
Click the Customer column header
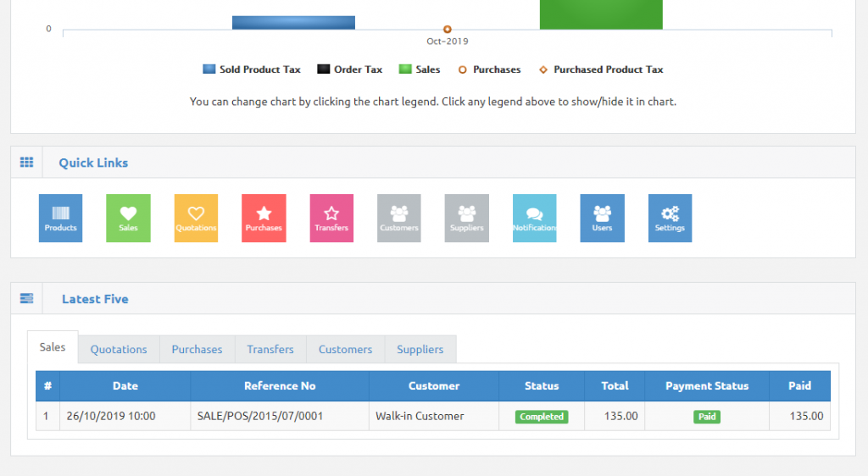[x=434, y=386]
